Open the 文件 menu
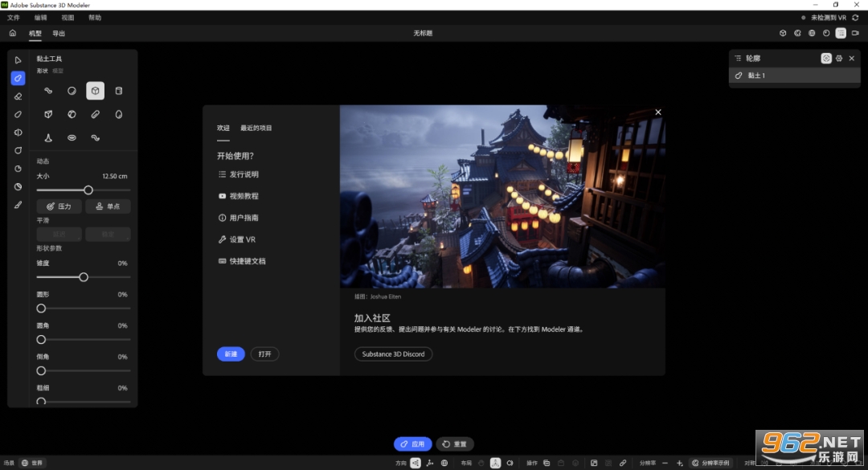The height and width of the screenshot is (470, 868). click(14, 18)
